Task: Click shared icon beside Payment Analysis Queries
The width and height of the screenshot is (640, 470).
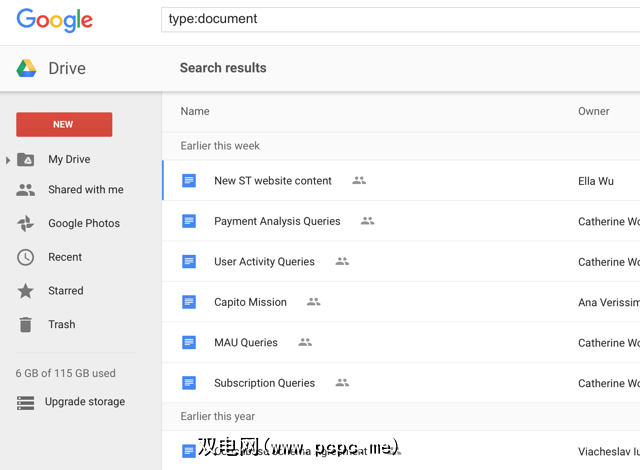Action: [367, 221]
